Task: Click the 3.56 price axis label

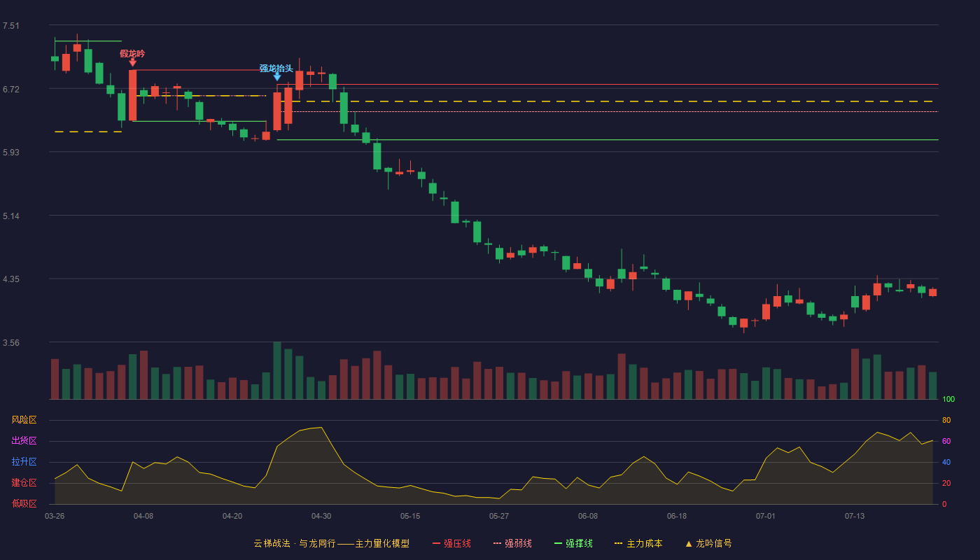Action: (11, 343)
